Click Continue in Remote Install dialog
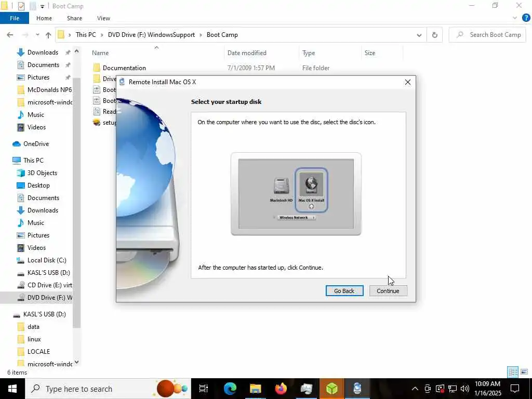The width and height of the screenshot is (532, 399). pyautogui.click(x=388, y=291)
